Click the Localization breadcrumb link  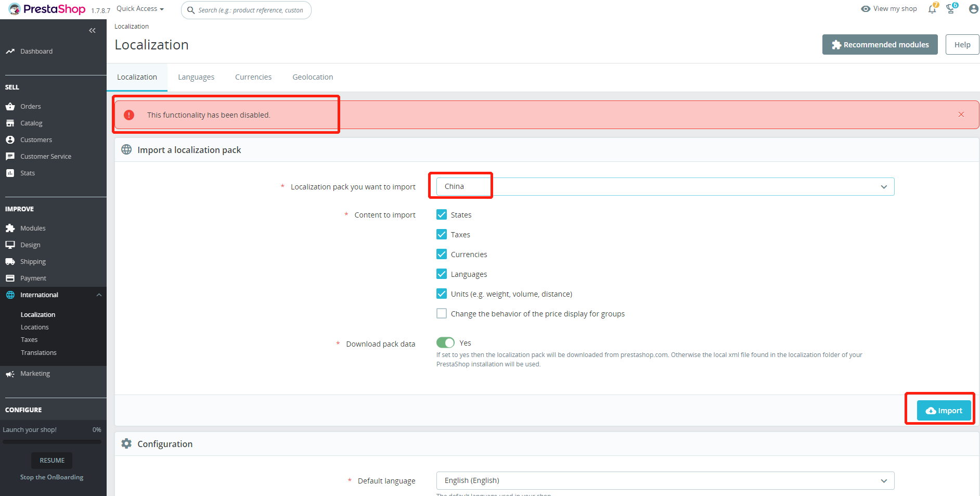click(x=132, y=27)
